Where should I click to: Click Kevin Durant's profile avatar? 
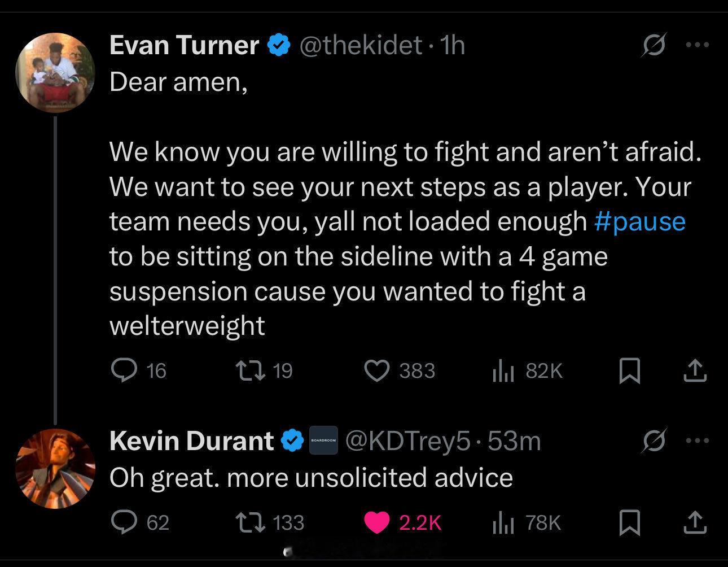pos(55,468)
